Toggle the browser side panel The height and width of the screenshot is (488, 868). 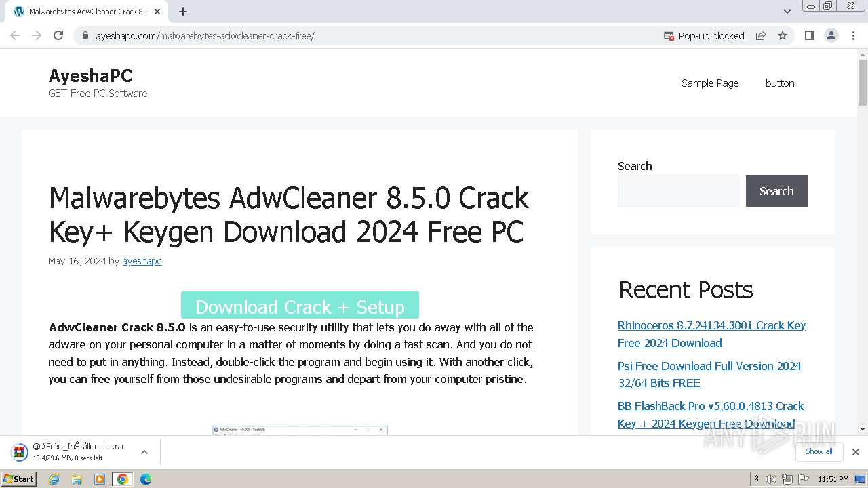click(809, 35)
